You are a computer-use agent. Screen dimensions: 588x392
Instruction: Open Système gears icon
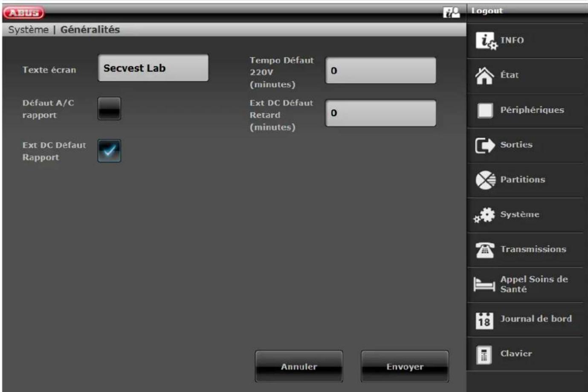pos(484,215)
